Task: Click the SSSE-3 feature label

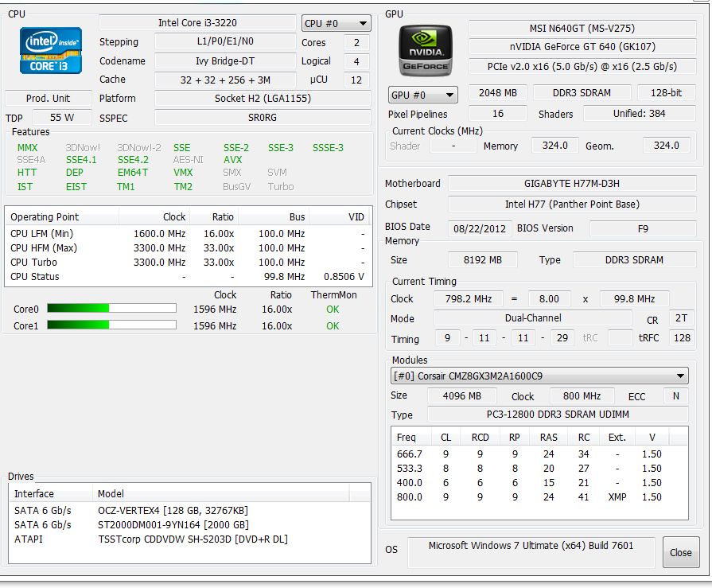Action: point(328,147)
